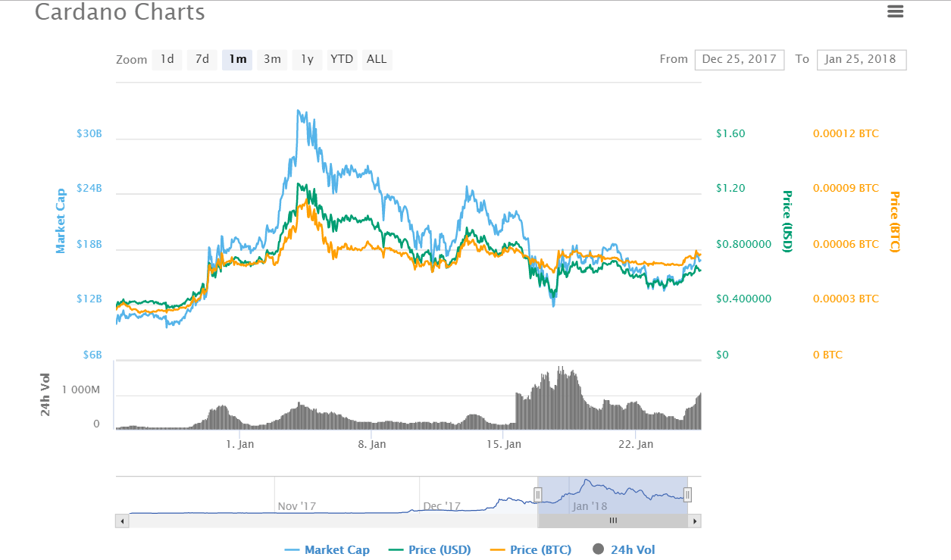Click the left range handle in navigator
Viewport: 951px width, 560px height.
pos(537,495)
